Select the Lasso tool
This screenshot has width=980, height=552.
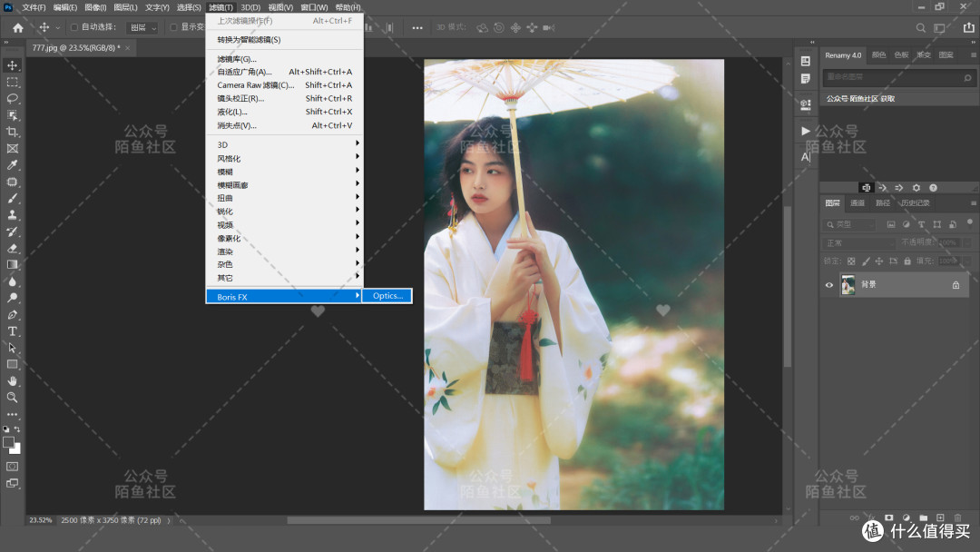(x=13, y=98)
